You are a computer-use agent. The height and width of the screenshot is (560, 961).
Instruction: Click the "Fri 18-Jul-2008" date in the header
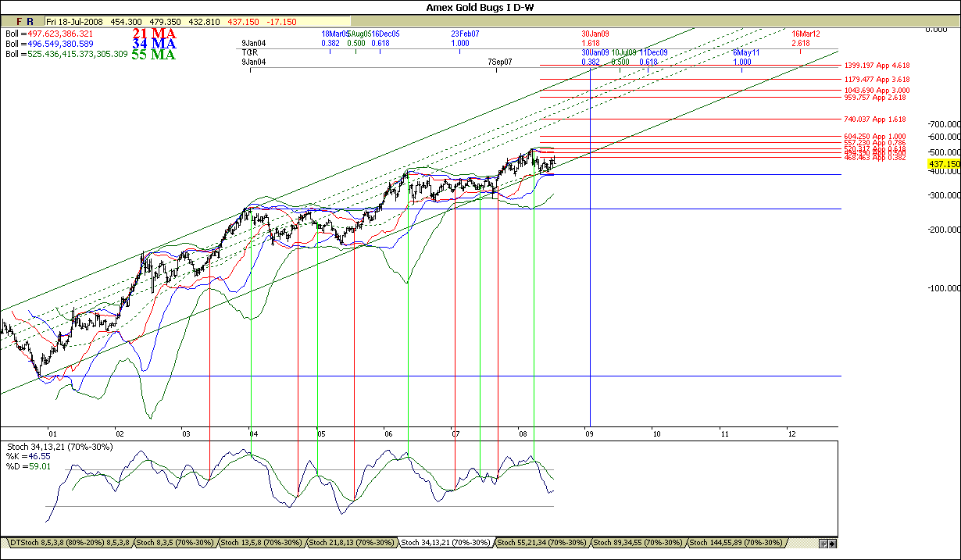click(x=75, y=22)
